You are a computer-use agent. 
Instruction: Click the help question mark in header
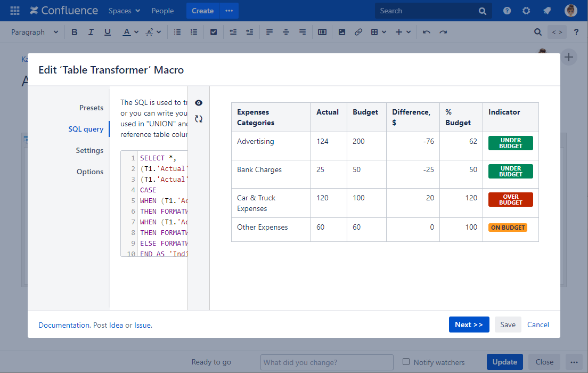(507, 11)
